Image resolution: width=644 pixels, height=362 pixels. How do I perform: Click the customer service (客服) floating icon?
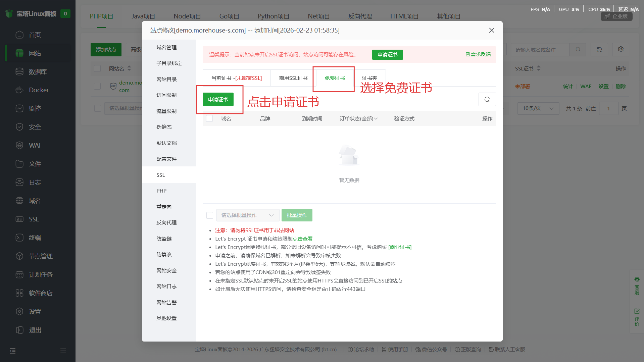(x=637, y=286)
